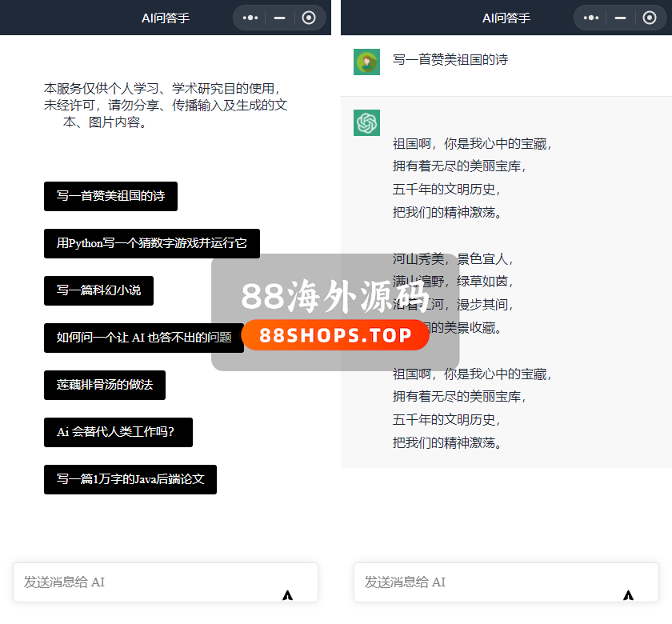Click the ChatGPT logo avatar beside the reply
Image resolution: width=672 pixels, height=624 pixels.
[x=366, y=122]
